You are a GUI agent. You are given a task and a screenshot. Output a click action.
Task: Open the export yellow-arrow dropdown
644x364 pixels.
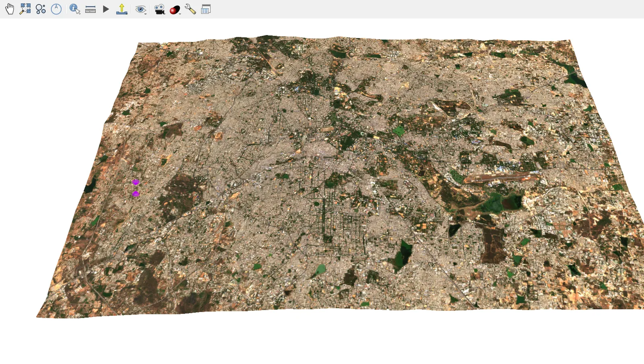coord(122,9)
